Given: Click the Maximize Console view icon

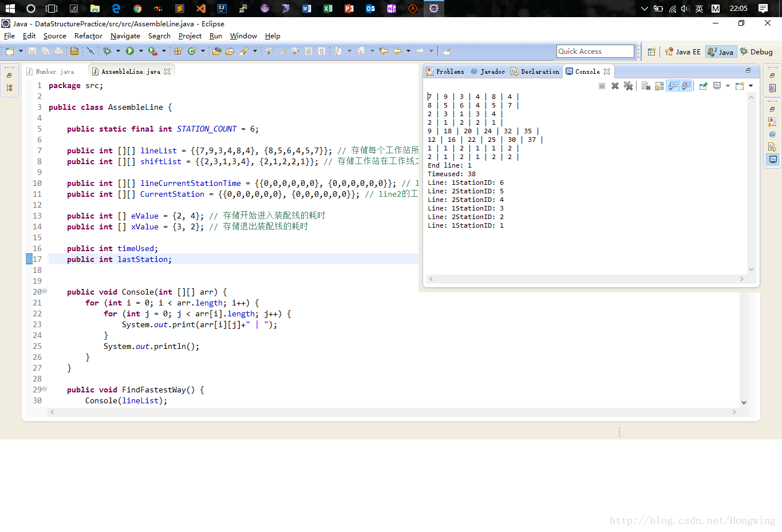Looking at the screenshot, I should point(748,70).
